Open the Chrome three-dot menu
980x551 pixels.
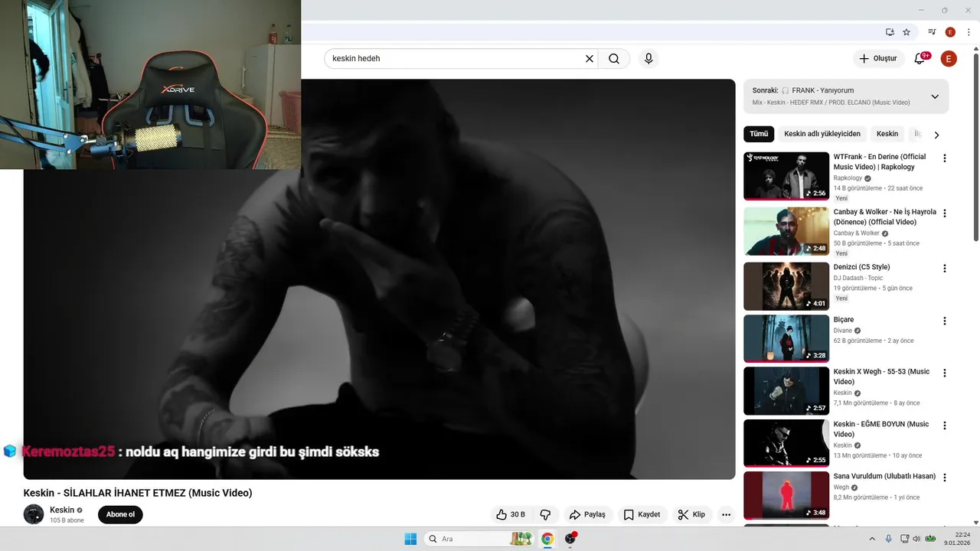969,32
